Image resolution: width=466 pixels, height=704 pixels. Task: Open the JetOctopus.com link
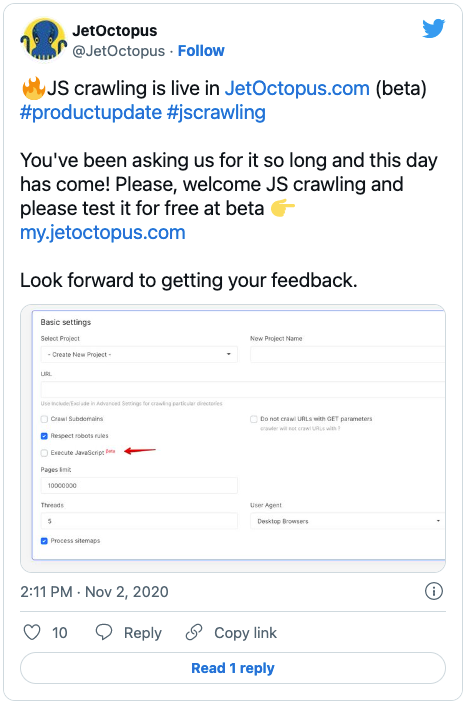pyautogui.click(x=297, y=88)
